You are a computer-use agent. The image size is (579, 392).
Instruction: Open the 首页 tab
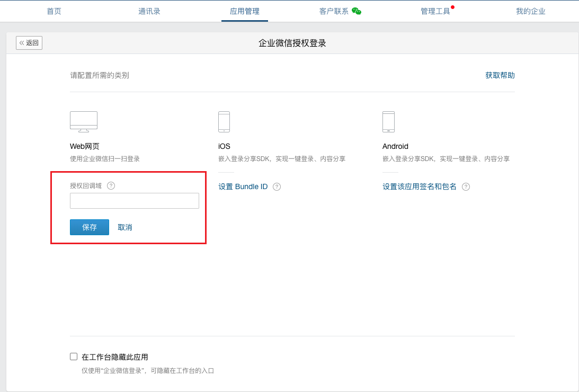pos(54,11)
